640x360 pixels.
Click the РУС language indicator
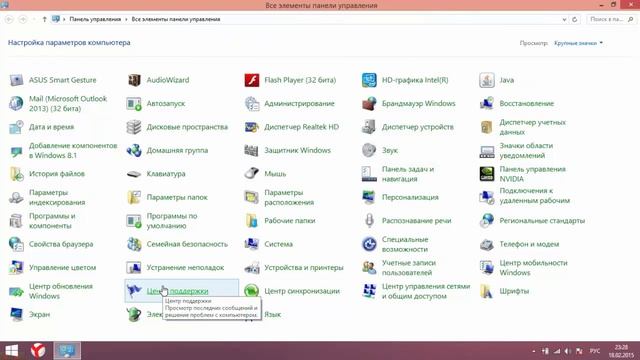coord(595,351)
